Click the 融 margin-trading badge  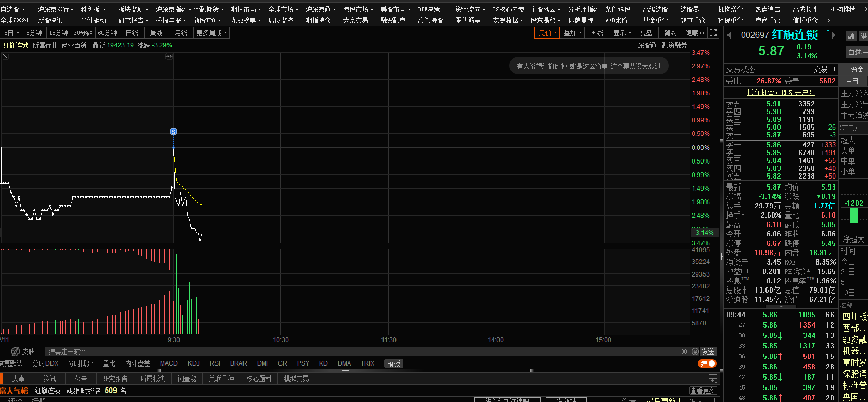[851, 36]
